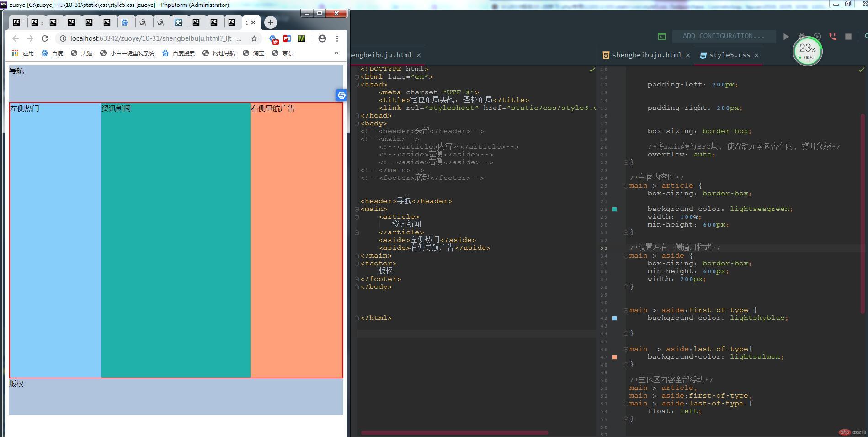Collapse the <article> tag fold marker
The image size is (868, 437).
357,217
